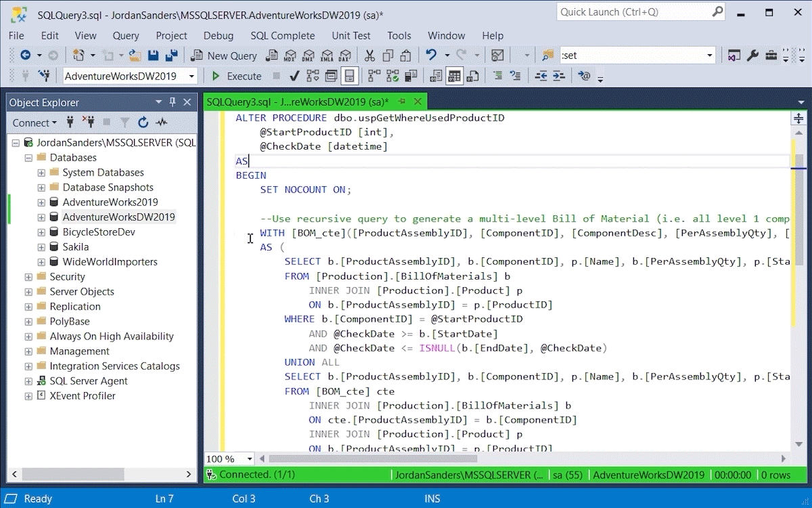Click the Disconnect plug icon
The image size is (812, 508).
tap(89, 123)
